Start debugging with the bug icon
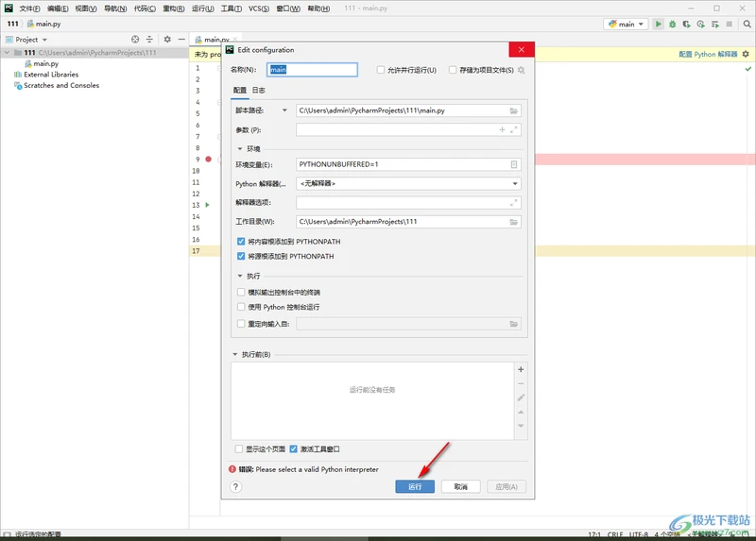The image size is (756, 541). click(x=672, y=25)
